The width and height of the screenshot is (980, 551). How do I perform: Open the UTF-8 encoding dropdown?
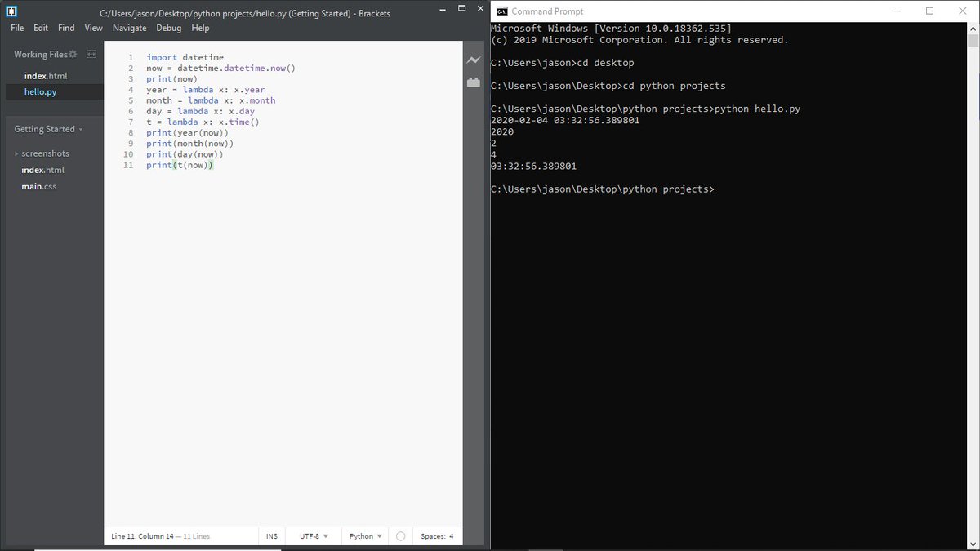pyautogui.click(x=314, y=536)
